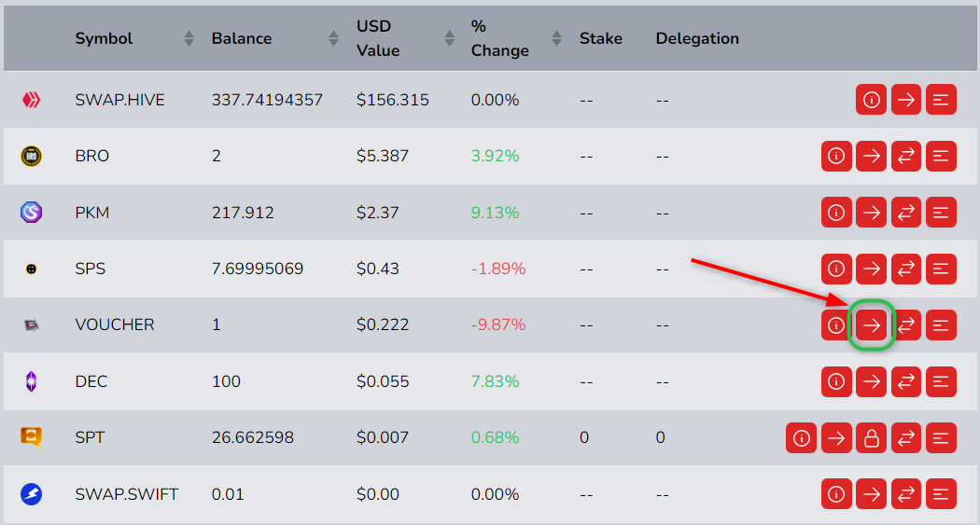
Task: Sort table by Balance column arrows
Action: (x=334, y=39)
